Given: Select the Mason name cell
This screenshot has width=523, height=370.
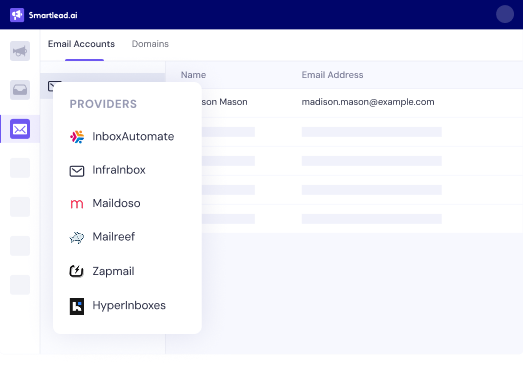Looking at the screenshot, I should 224,102.
